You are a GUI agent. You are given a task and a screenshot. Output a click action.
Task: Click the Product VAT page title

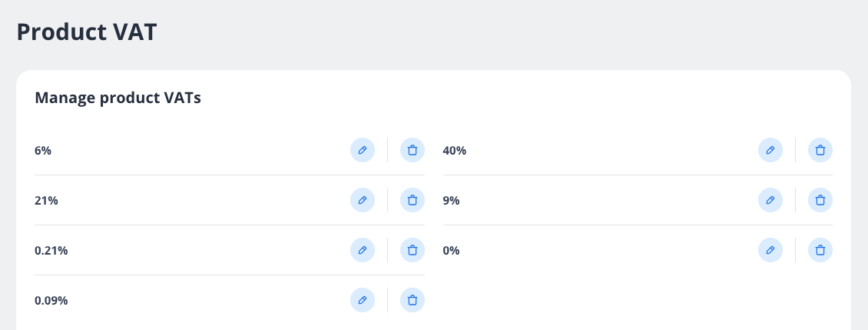point(87,32)
